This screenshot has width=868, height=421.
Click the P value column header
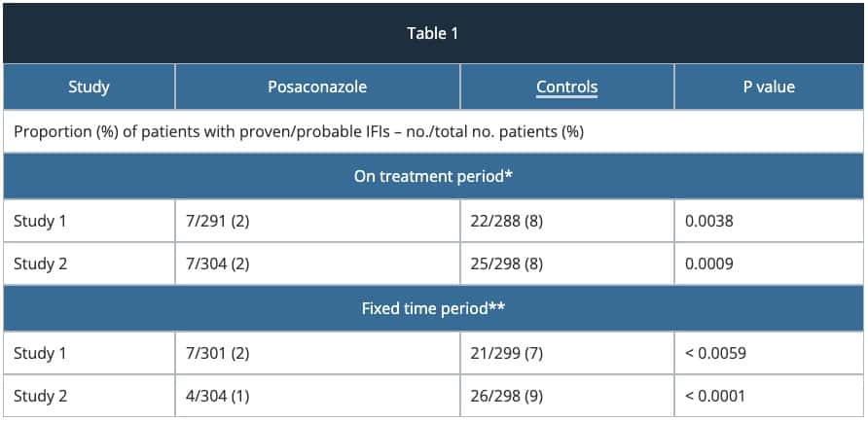768,88
